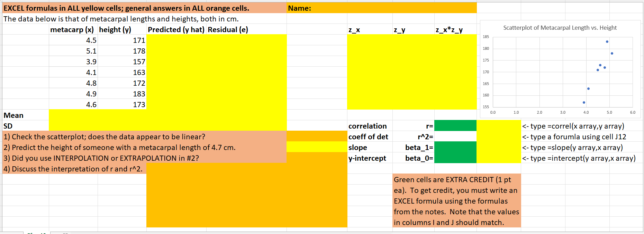644x234 pixels.
Task: Click the orange Name entry cell
Action: (x=381, y=7)
